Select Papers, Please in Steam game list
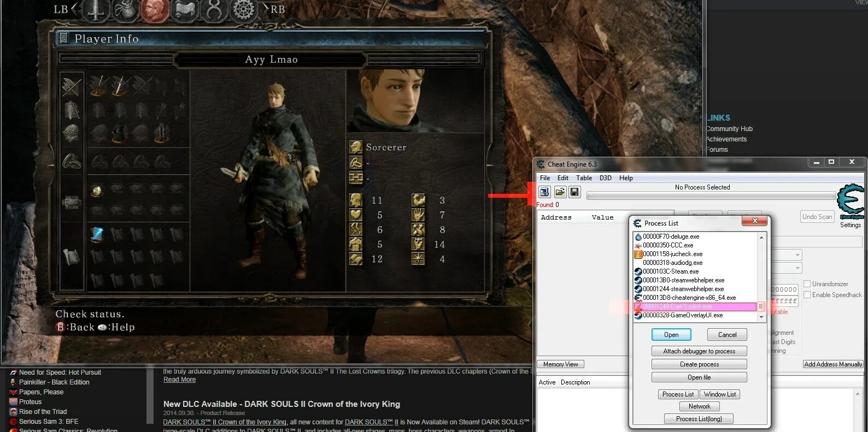The image size is (868, 432). point(41,392)
